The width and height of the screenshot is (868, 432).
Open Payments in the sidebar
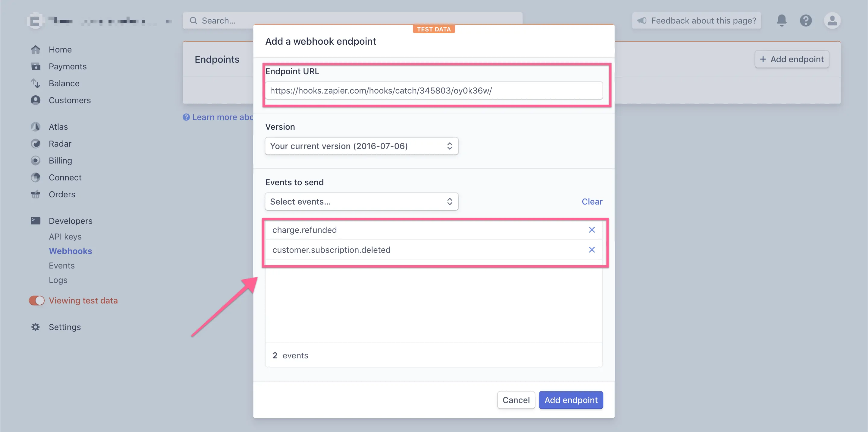[68, 66]
